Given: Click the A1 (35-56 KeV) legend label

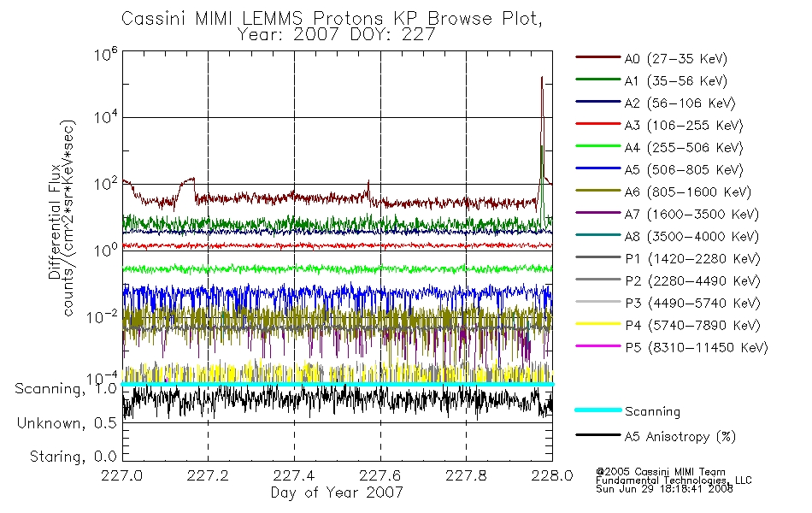Looking at the screenshot, I should tap(676, 81).
